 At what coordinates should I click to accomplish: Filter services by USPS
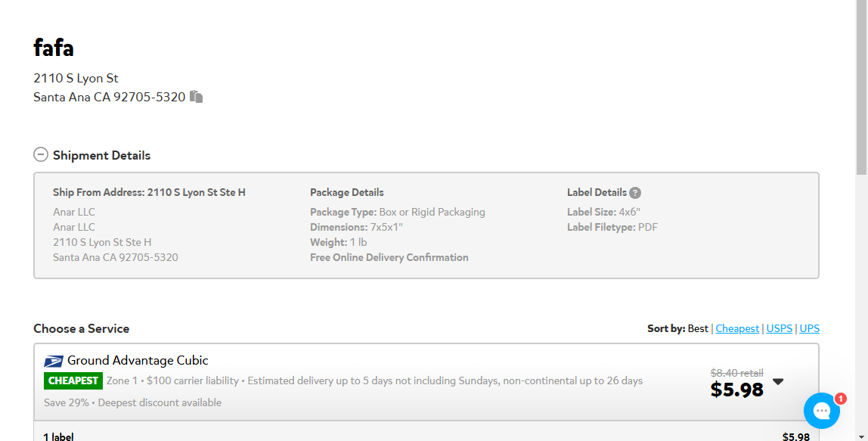coord(779,328)
